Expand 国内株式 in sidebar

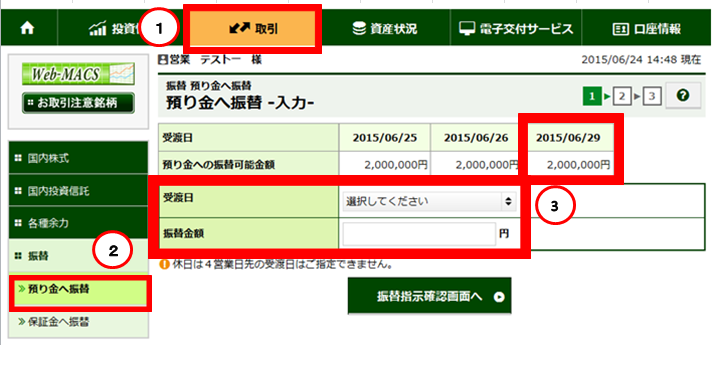78,158
